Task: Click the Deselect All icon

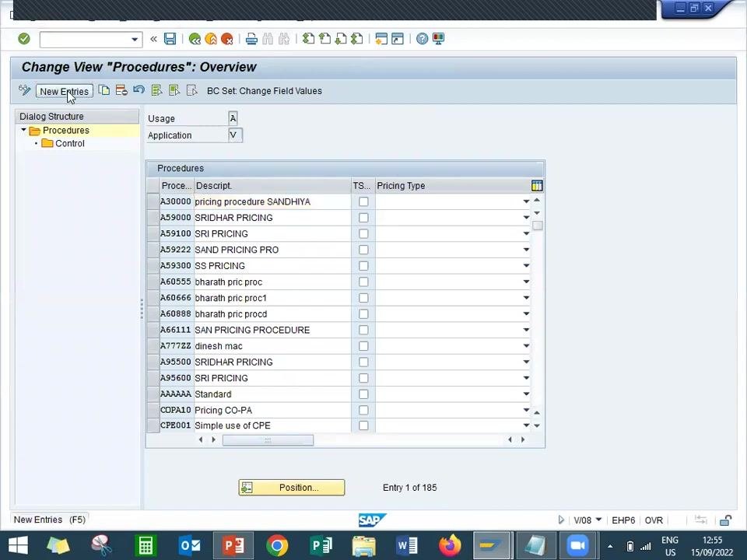Action: point(192,90)
